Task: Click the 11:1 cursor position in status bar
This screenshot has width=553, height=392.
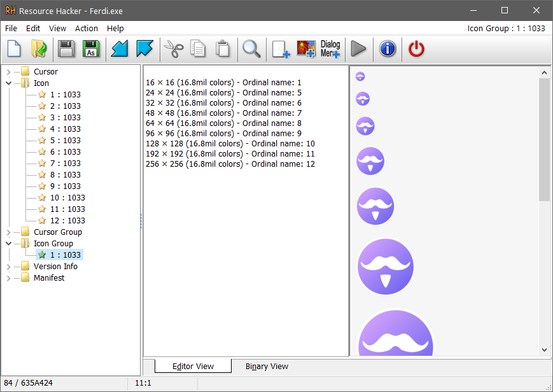Action: coord(143,383)
